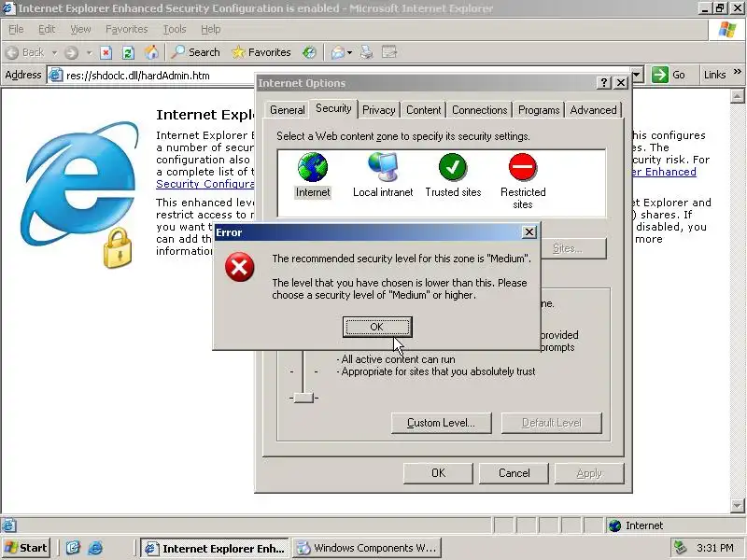Screen dimensions: 747x560
Task: Click the Windows flag logo icon
Action: point(726,30)
